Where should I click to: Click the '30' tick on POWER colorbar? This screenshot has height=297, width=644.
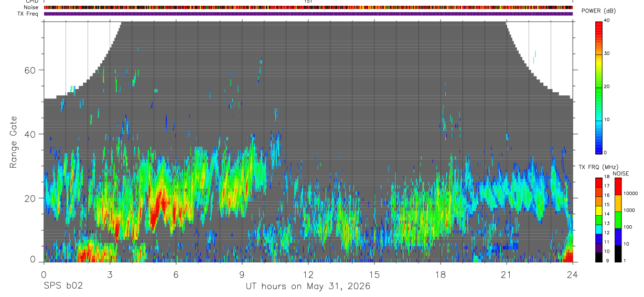click(x=608, y=53)
